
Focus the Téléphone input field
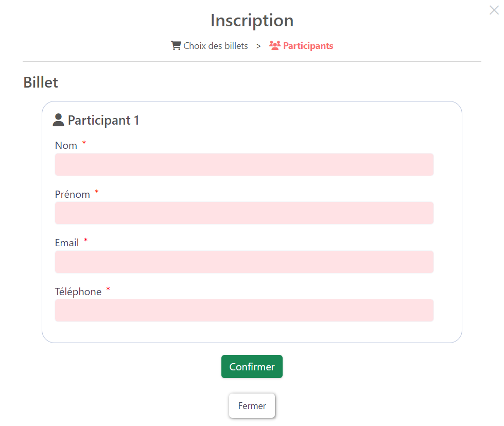tap(244, 310)
